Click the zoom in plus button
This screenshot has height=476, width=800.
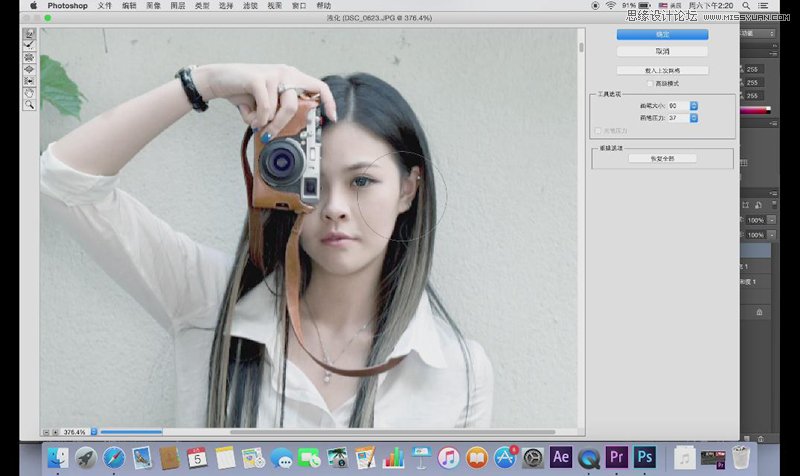click(55, 432)
